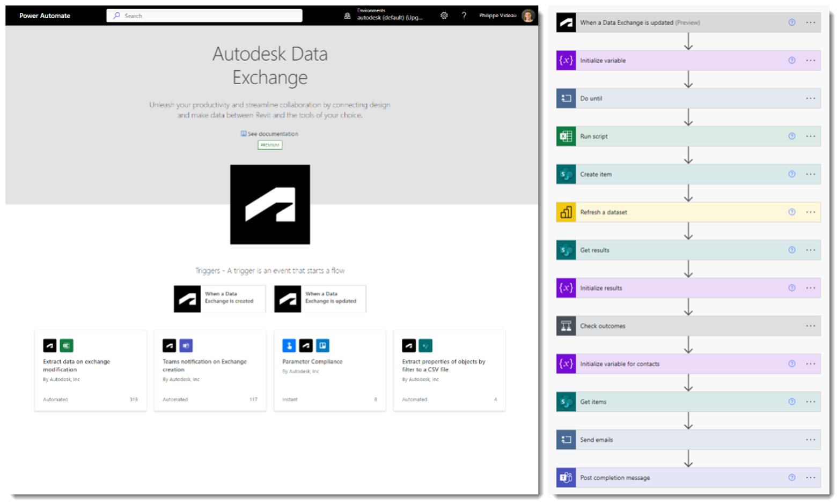The width and height of the screenshot is (837, 504).
Task: Click the Environments icon in header
Action: 348,16
